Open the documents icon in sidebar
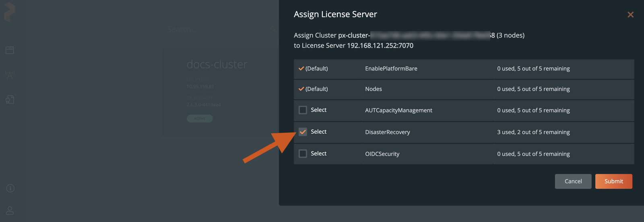This screenshot has height=222, width=644. [10, 99]
